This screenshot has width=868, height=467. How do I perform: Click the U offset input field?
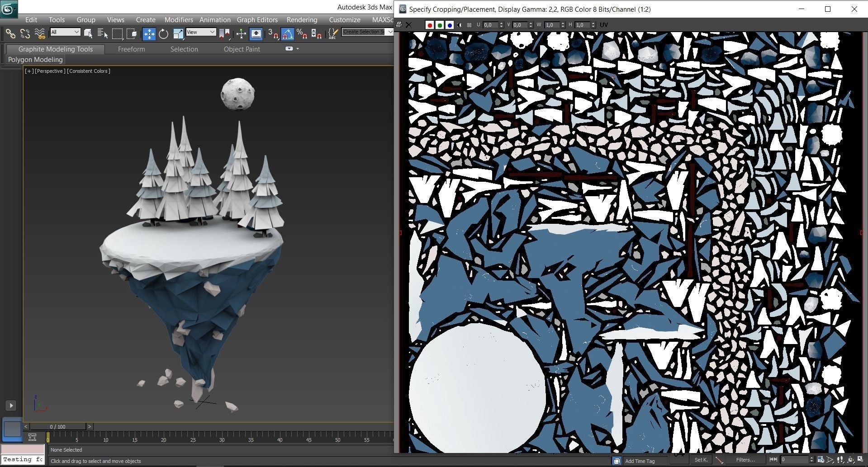pos(490,25)
